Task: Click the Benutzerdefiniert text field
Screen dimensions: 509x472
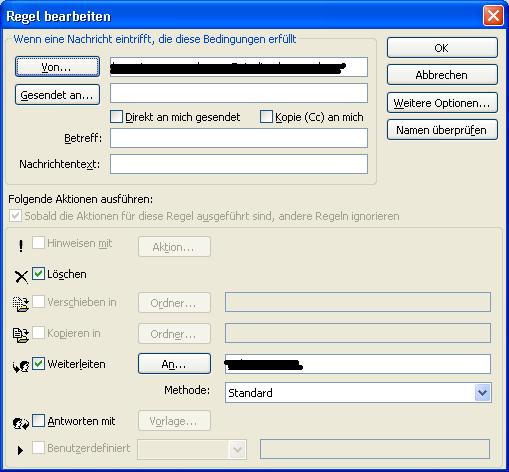Action: 375,449
